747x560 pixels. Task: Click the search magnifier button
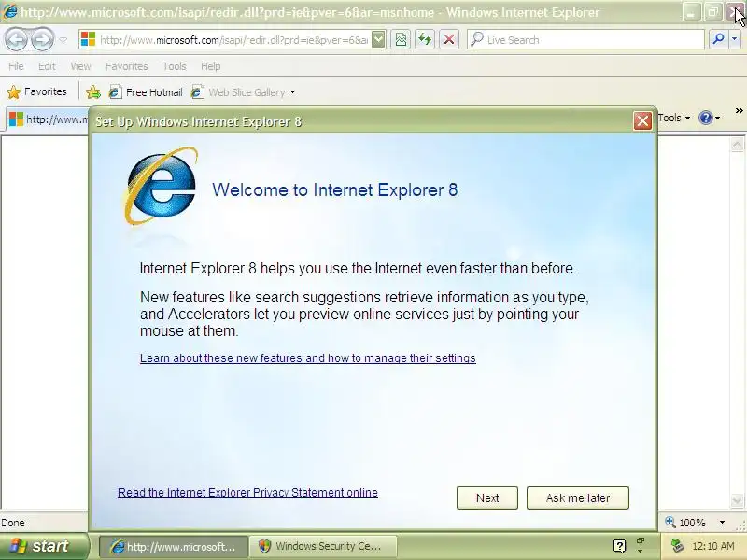tap(718, 40)
